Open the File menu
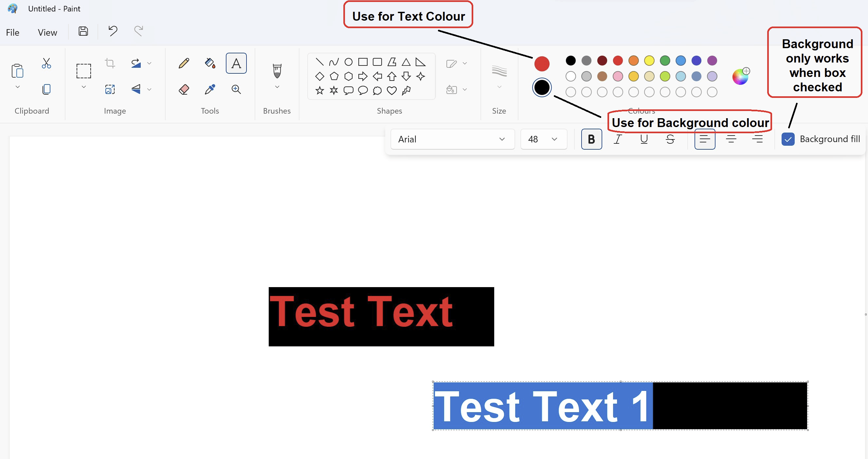 13,32
